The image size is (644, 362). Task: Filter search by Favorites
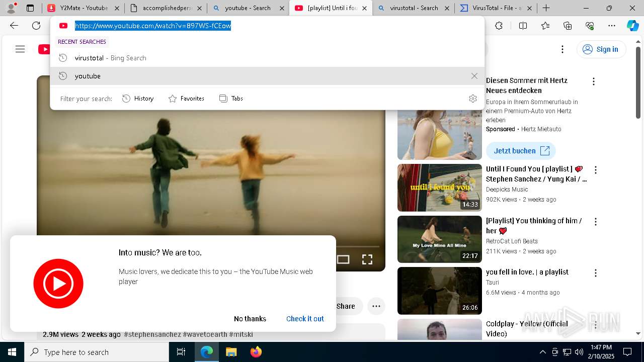coord(186,99)
